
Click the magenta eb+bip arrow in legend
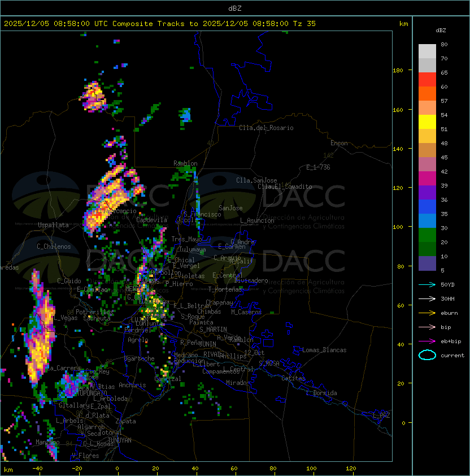click(427, 341)
